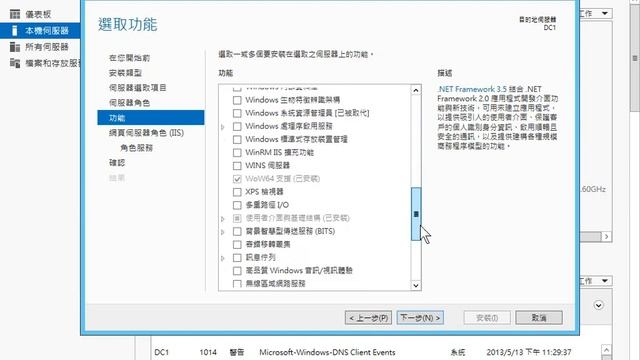Select the 本機伺服器 icon in the sidebar
The height and width of the screenshot is (360, 640).
point(15,31)
